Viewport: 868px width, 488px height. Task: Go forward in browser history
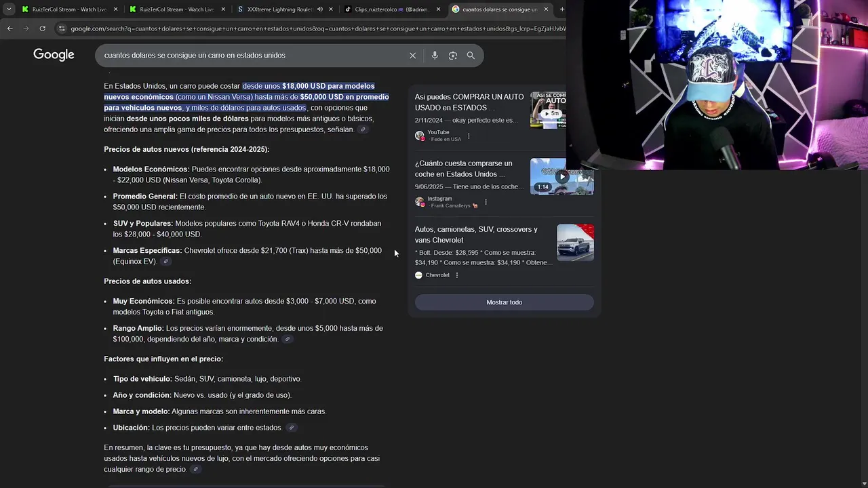(26, 28)
